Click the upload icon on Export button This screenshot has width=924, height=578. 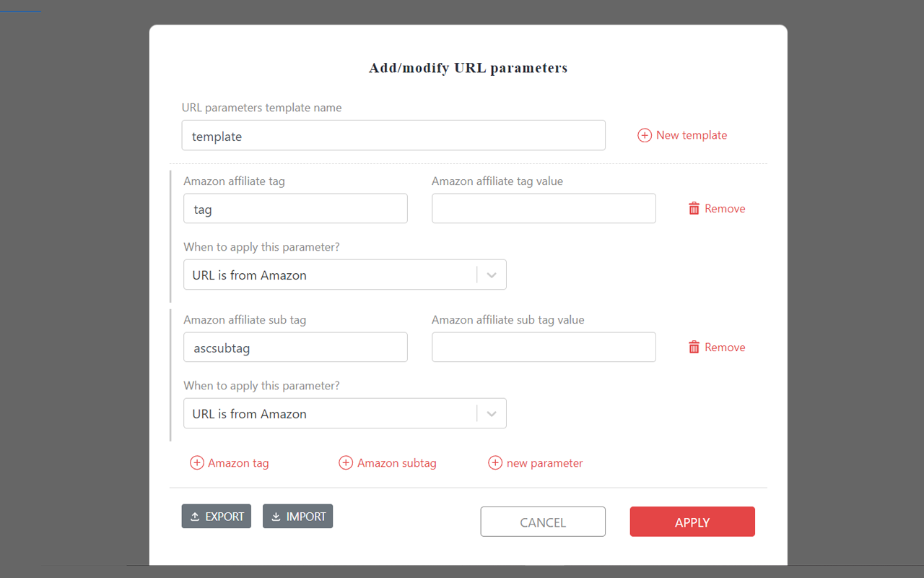pyautogui.click(x=195, y=517)
